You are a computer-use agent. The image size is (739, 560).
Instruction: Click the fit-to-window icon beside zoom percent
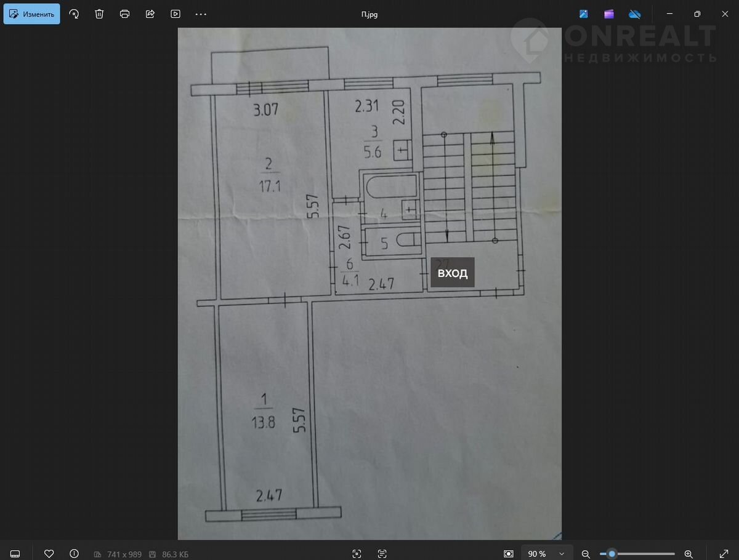508,554
